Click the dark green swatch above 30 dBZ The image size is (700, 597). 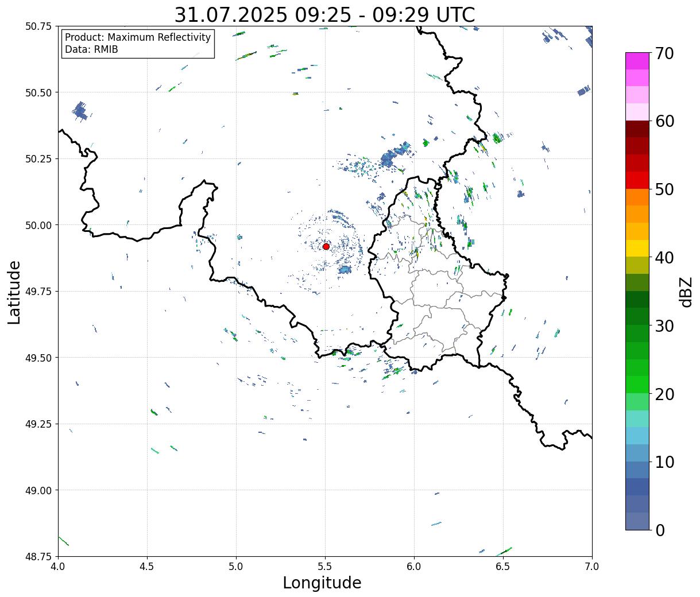coord(637,316)
